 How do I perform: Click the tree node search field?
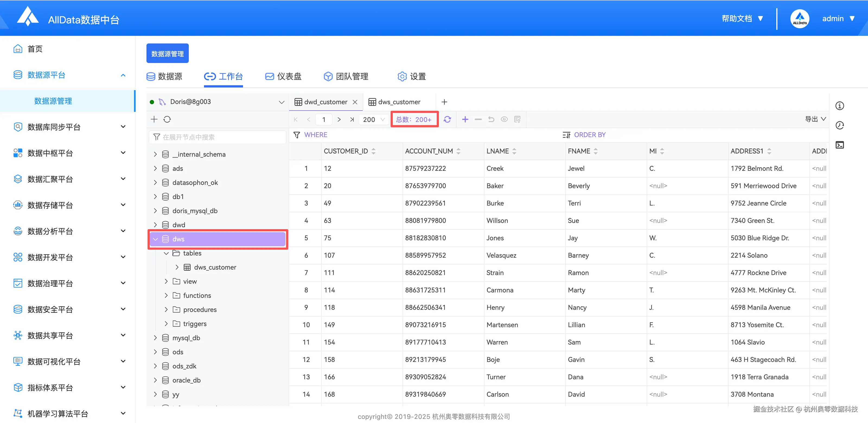pyautogui.click(x=217, y=137)
